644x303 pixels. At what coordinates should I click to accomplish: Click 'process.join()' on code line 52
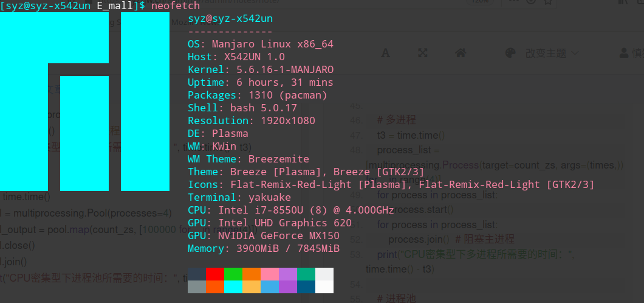[x=419, y=239]
